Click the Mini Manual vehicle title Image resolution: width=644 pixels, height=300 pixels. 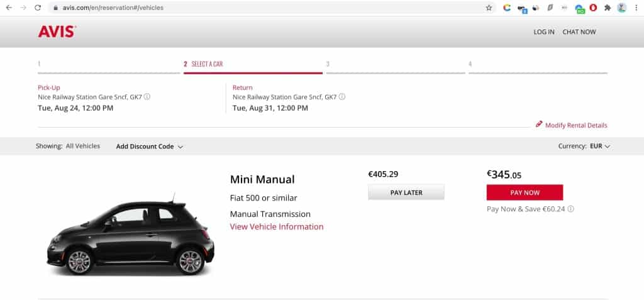tap(262, 180)
